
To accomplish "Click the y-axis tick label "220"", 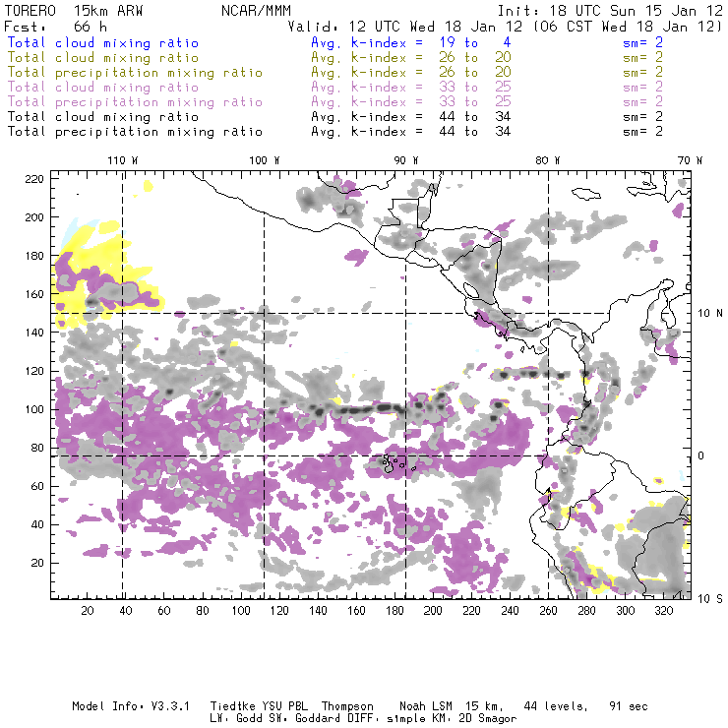I will [34, 179].
